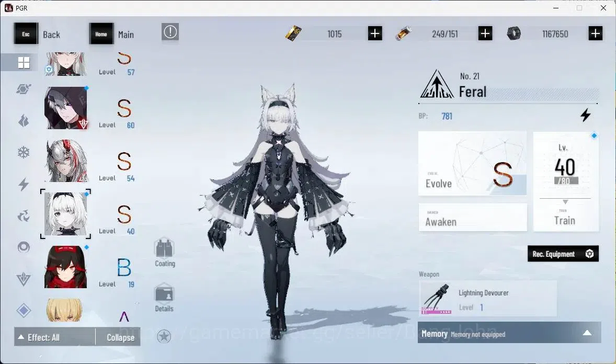Click the black card currency icon

tap(293, 33)
